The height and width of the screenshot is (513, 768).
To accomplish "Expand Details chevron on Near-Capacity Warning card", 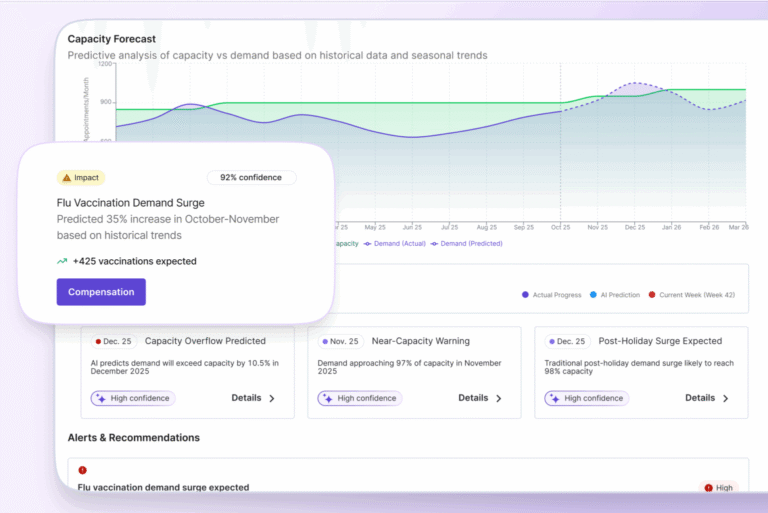I will tap(498, 398).
